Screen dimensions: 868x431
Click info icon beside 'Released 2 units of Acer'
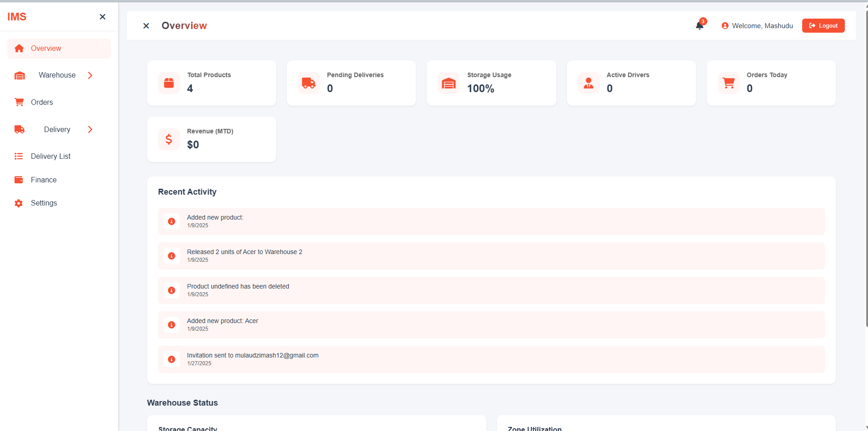172,256
